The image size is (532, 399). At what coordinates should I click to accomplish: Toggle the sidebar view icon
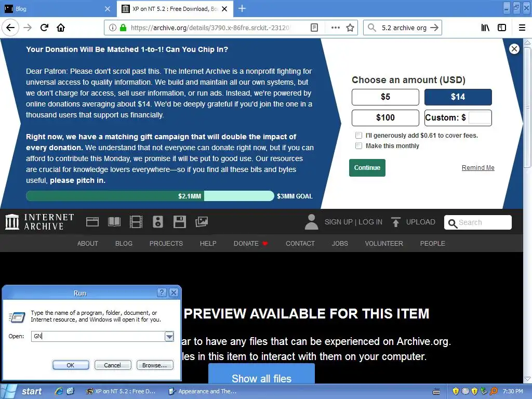tap(502, 28)
